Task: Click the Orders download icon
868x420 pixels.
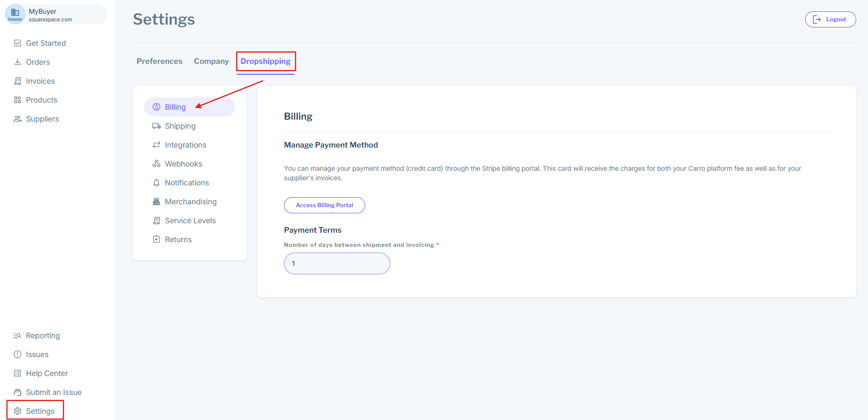Action: click(x=17, y=62)
